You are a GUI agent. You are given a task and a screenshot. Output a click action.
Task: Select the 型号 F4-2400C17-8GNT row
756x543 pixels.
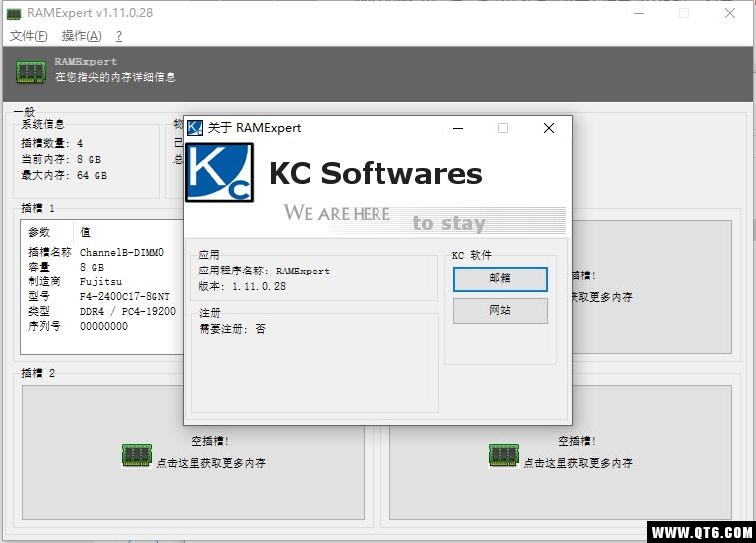(102, 296)
